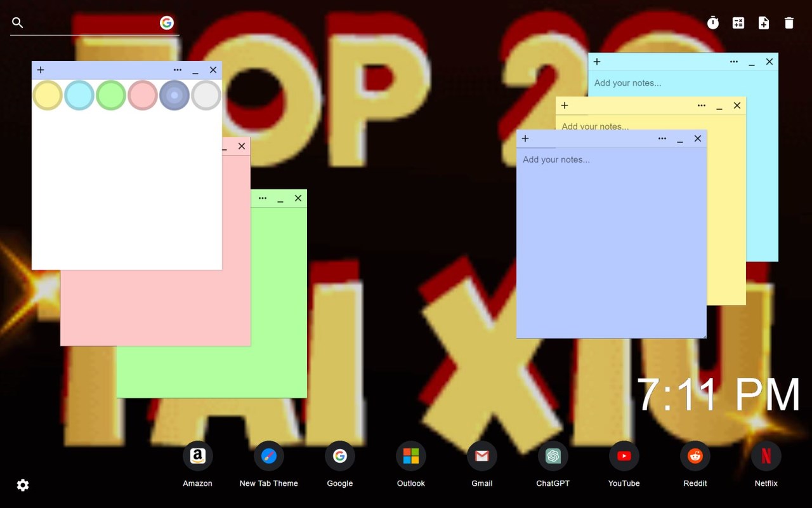Click the cyan note's 'Add your notes...' text area
The image size is (812, 508).
[x=683, y=83]
